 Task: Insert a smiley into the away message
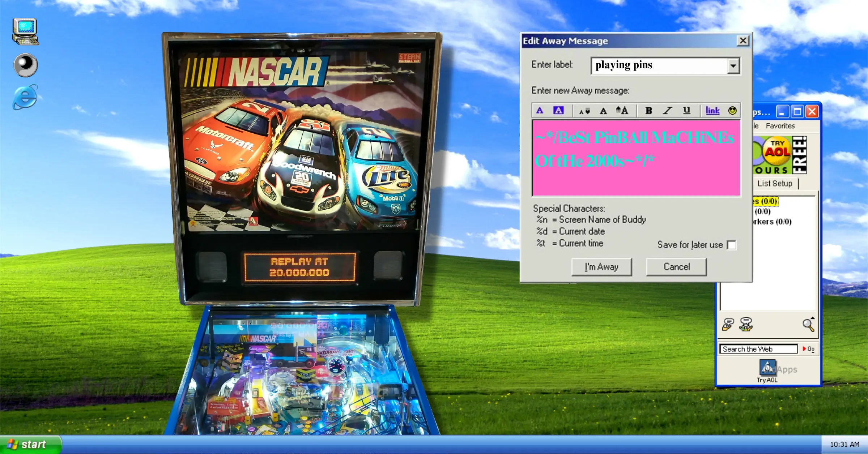point(732,111)
